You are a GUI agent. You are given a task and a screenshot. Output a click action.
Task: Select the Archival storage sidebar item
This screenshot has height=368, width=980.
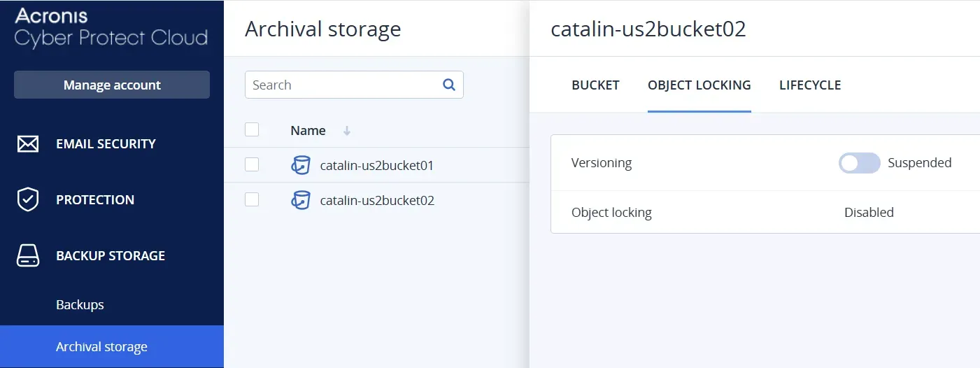[x=101, y=347]
